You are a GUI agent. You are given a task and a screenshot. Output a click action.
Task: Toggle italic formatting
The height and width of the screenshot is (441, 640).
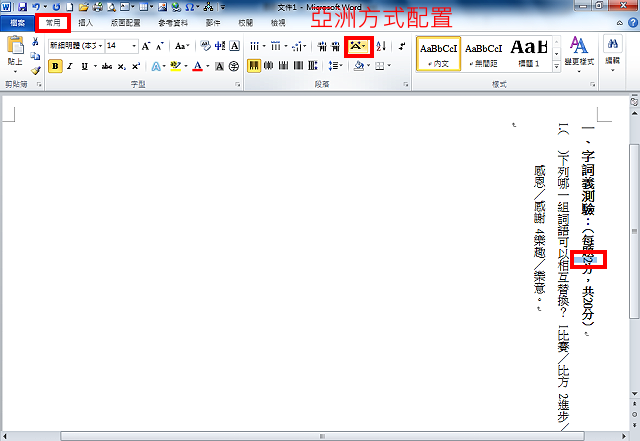(x=70, y=66)
